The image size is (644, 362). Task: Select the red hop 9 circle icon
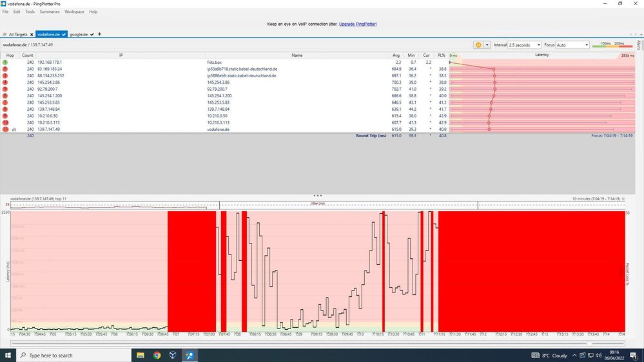coord(5,116)
